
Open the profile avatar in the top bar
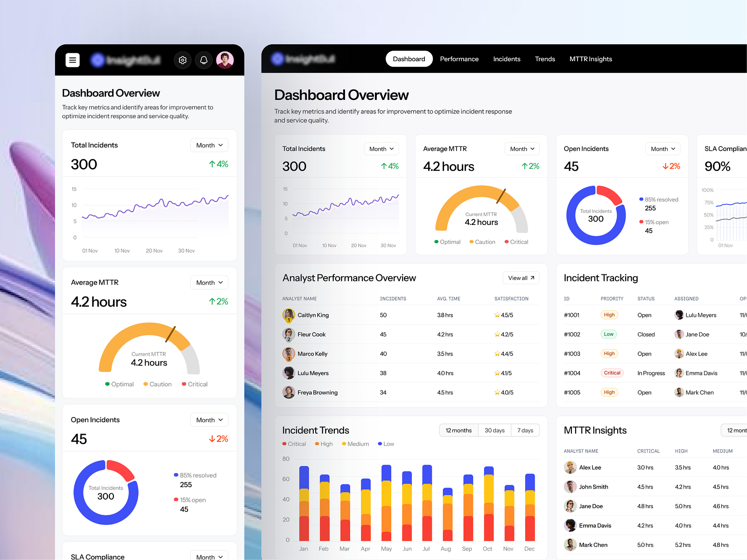(225, 60)
